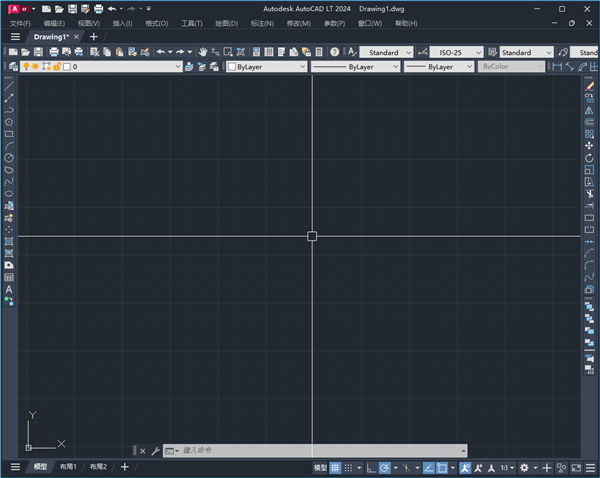Open the ByLayer color swatch control
The image size is (600, 478).
pos(265,67)
